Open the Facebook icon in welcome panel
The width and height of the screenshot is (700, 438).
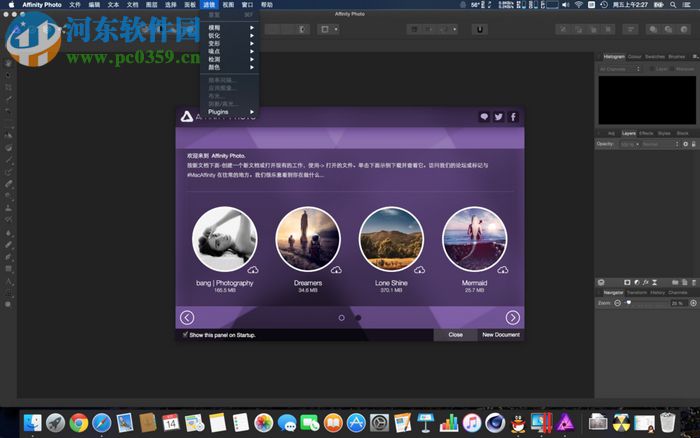coord(513,117)
